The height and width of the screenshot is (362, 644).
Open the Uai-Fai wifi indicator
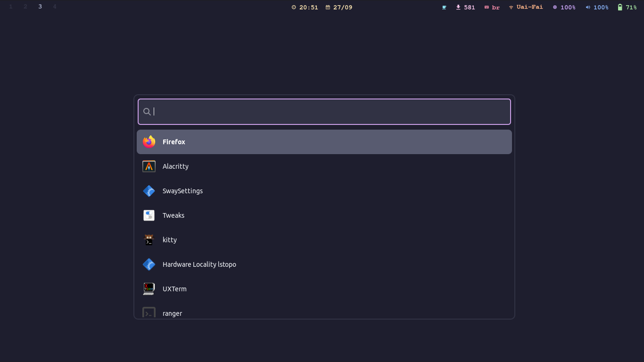(525, 7)
